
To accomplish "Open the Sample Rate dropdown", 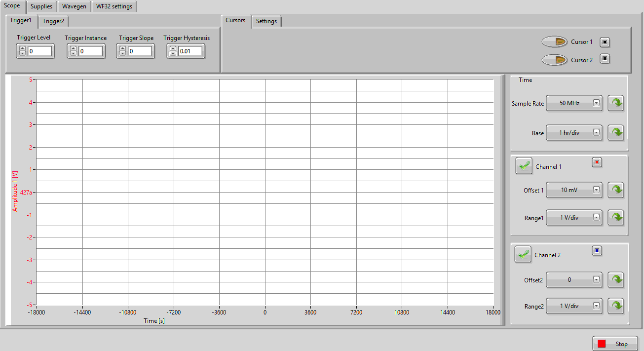I will pyautogui.click(x=597, y=103).
